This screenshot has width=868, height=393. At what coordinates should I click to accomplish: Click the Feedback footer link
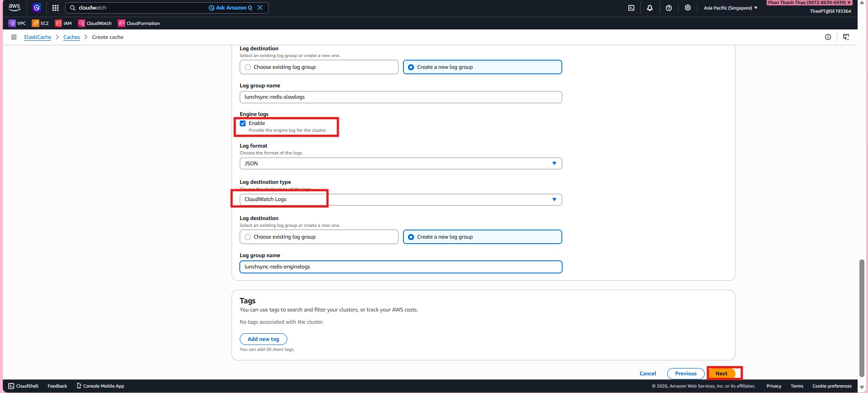pyautogui.click(x=57, y=386)
